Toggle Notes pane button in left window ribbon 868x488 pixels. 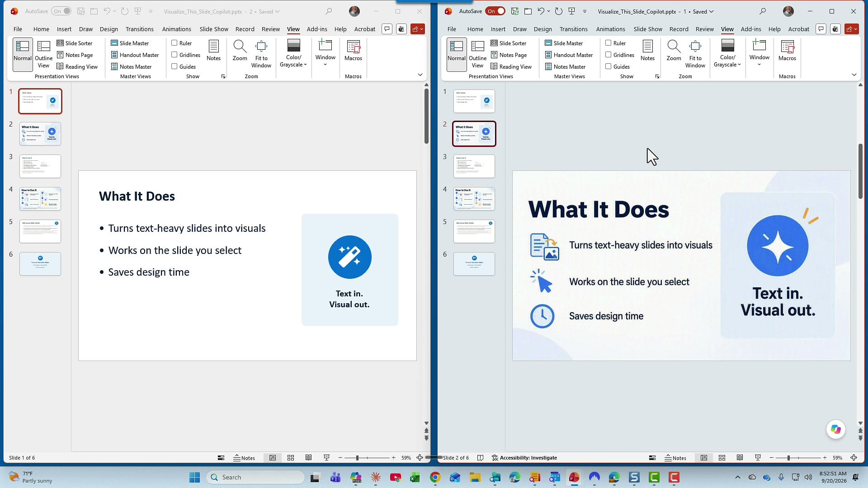[x=213, y=51]
